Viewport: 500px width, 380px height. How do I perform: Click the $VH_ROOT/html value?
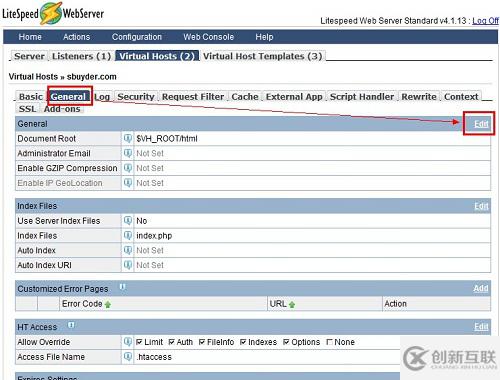click(x=167, y=138)
